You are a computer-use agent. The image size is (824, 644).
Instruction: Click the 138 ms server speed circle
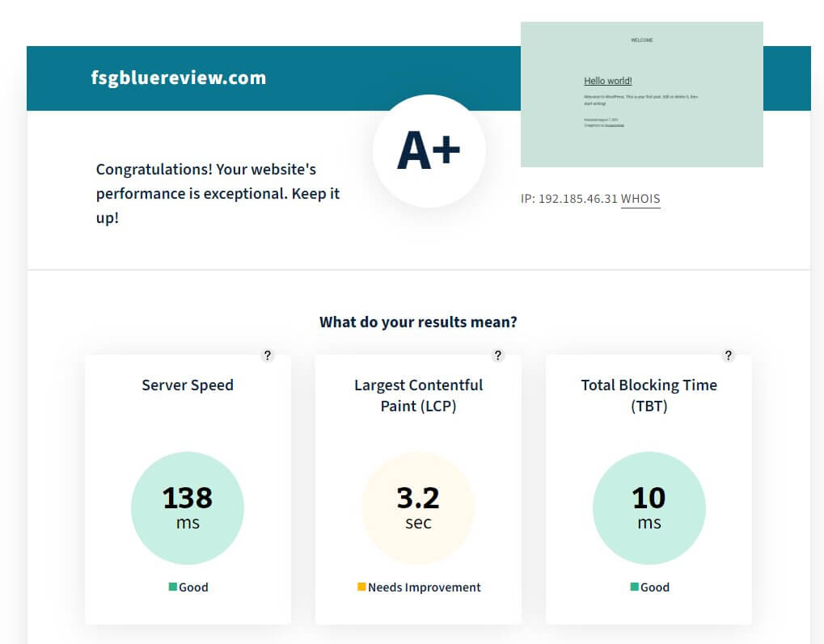(x=188, y=507)
